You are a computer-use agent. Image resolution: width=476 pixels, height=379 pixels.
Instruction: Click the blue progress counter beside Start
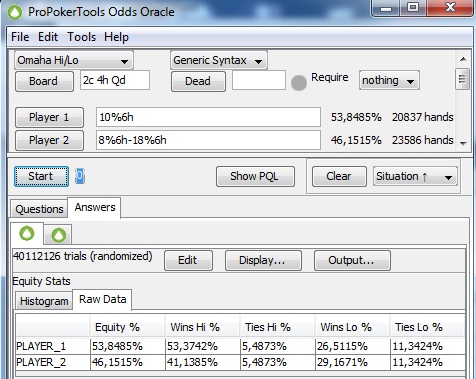(x=80, y=176)
